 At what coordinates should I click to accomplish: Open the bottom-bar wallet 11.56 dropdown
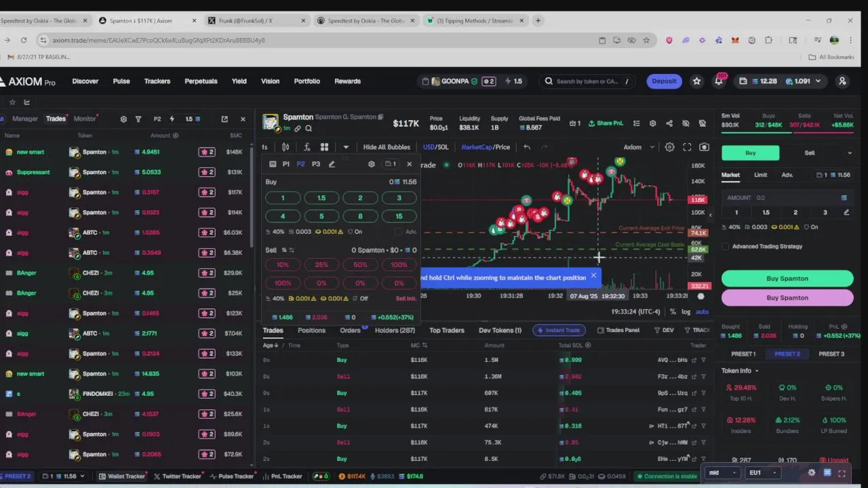[62, 476]
